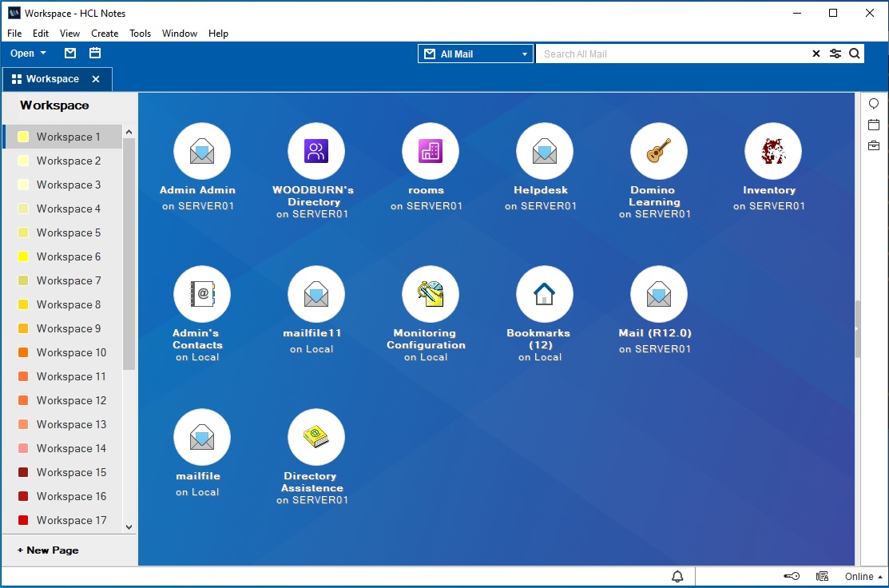Image resolution: width=889 pixels, height=588 pixels.
Task: Select Workspace 10 page
Action: pos(70,352)
